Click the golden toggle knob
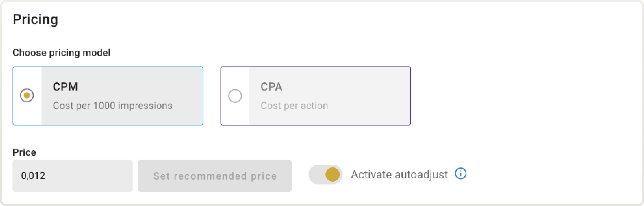Image resolution: width=644 pixels, height=206 pixels. point(332,174)
